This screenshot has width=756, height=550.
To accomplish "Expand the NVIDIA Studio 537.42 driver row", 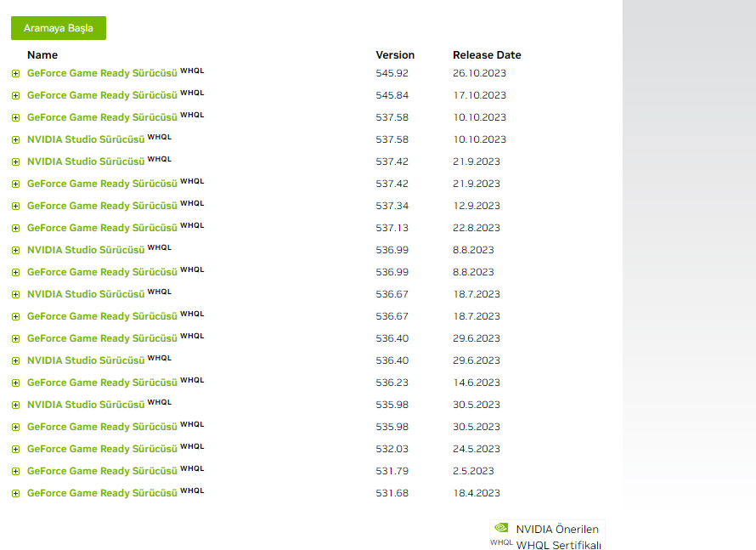I will (x=16, y=162).
